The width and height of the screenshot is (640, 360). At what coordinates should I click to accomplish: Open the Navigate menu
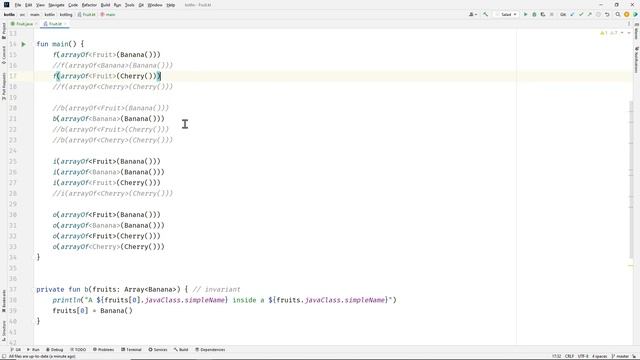[56, 5]
